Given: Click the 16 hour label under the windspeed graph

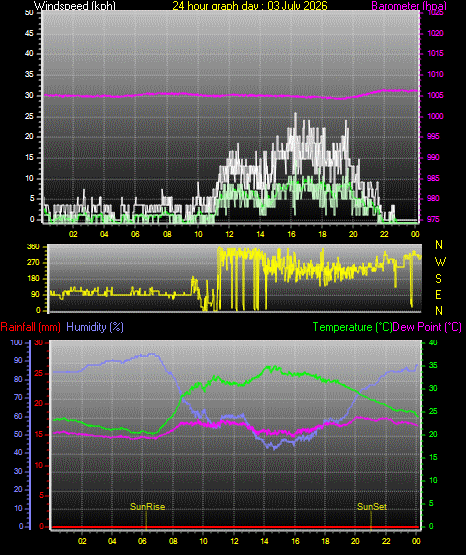Looking at the screenshot, I should (291, 234).
